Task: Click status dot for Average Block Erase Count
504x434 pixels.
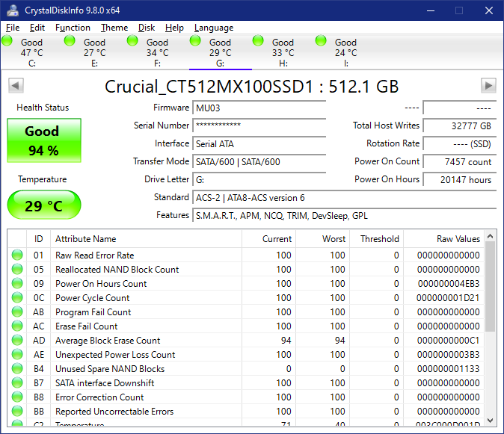Action: click(17, 340)
